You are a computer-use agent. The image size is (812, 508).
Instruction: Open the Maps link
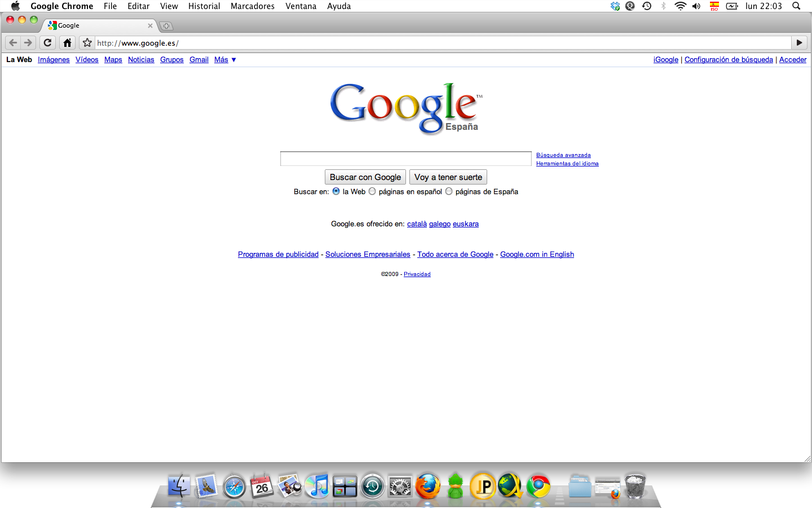113,60
